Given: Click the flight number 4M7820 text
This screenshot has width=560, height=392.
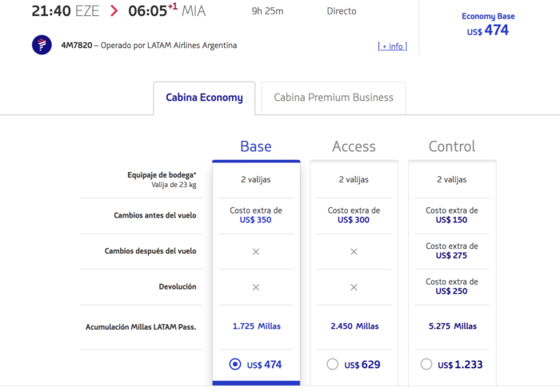Looking at the screenshot, I should pos(77,46).
